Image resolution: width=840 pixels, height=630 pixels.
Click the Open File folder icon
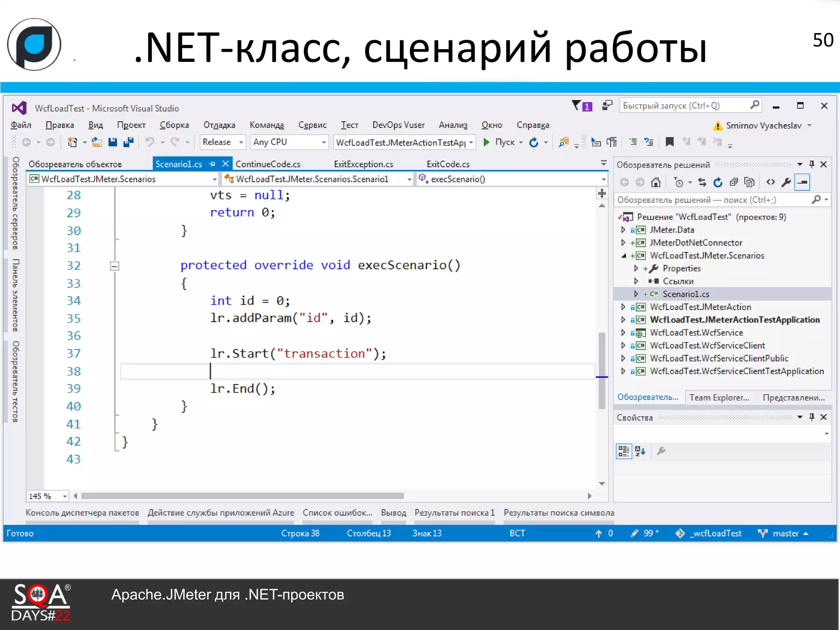point(97,142)
